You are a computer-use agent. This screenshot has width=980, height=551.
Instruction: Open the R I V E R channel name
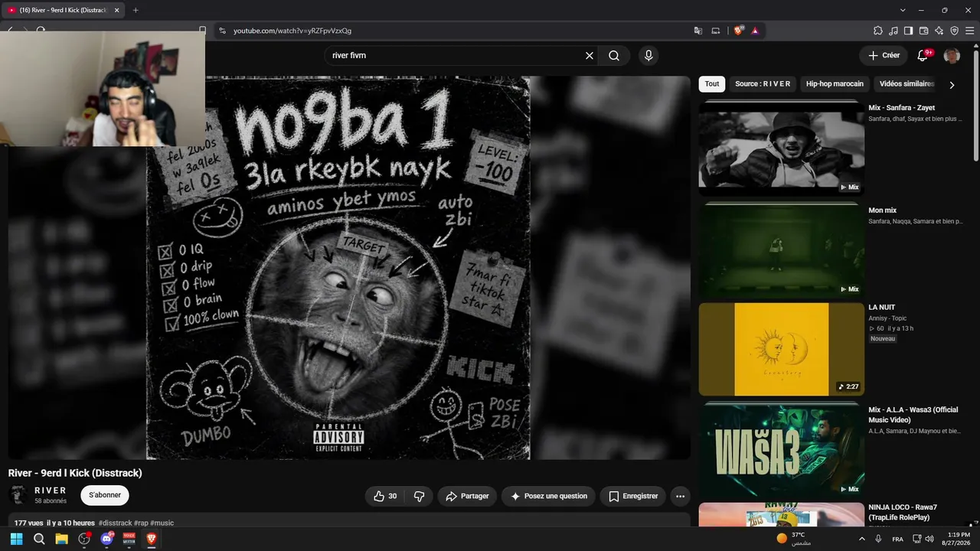coord(51,491)
